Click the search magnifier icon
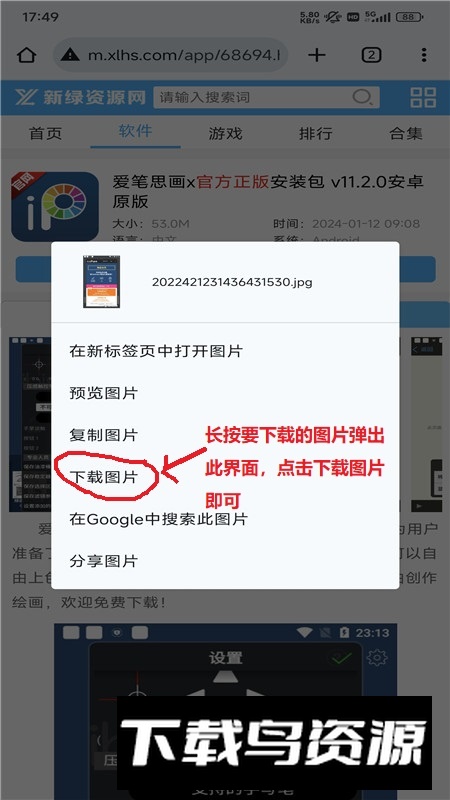450x800 pixels. pos(362,96)
